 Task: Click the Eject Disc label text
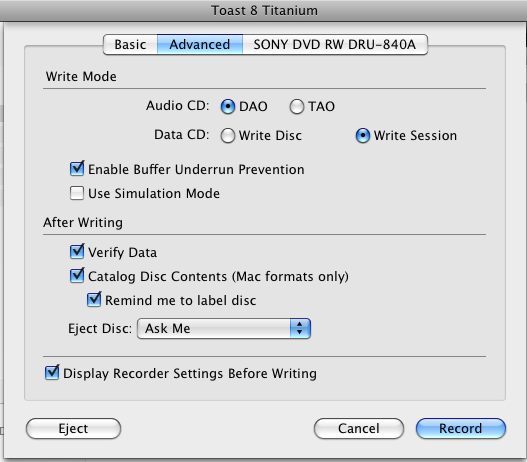pyautogui.click(x=100, y=329)
